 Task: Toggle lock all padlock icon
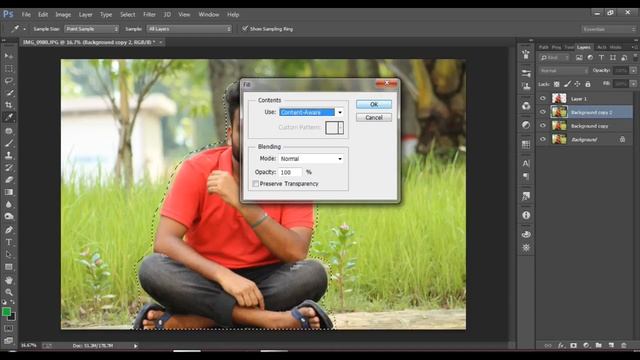tap(588, 84)
